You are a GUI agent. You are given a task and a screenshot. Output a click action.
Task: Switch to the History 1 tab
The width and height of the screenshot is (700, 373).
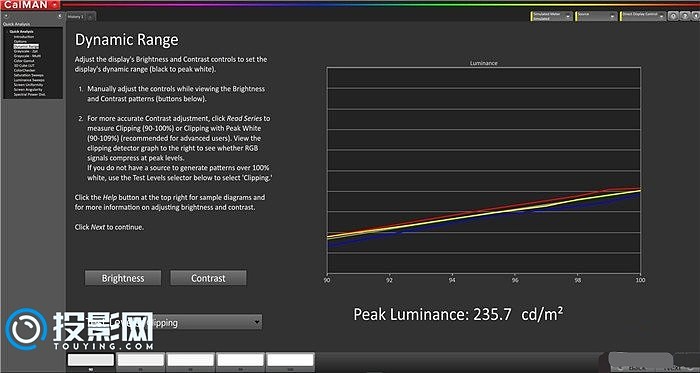point(75,17)
